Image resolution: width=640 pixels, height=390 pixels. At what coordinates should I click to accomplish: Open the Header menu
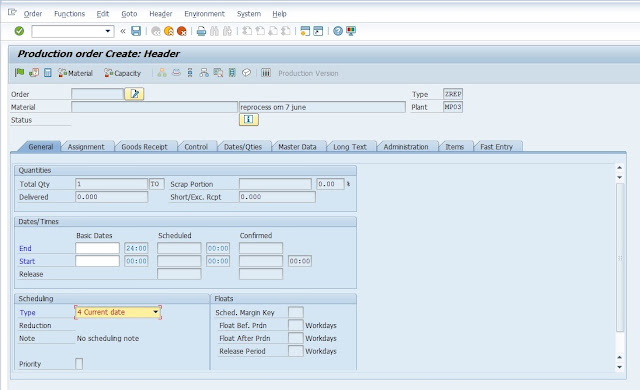(160, 14)
